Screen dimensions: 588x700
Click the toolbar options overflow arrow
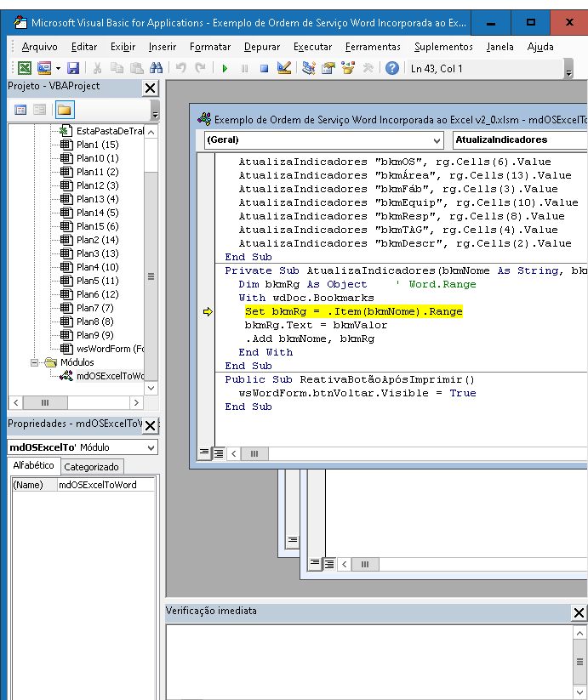[x=568, y=69]
